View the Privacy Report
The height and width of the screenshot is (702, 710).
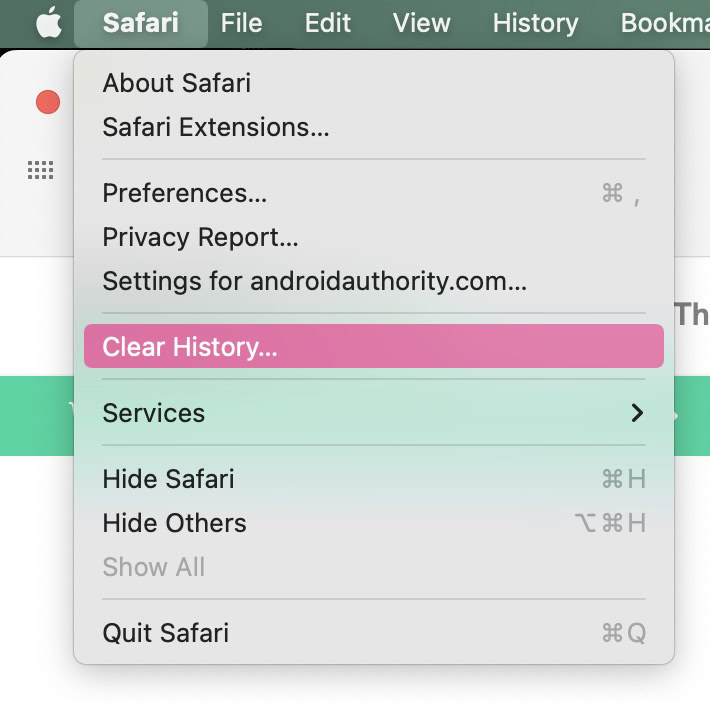(201, 237)
